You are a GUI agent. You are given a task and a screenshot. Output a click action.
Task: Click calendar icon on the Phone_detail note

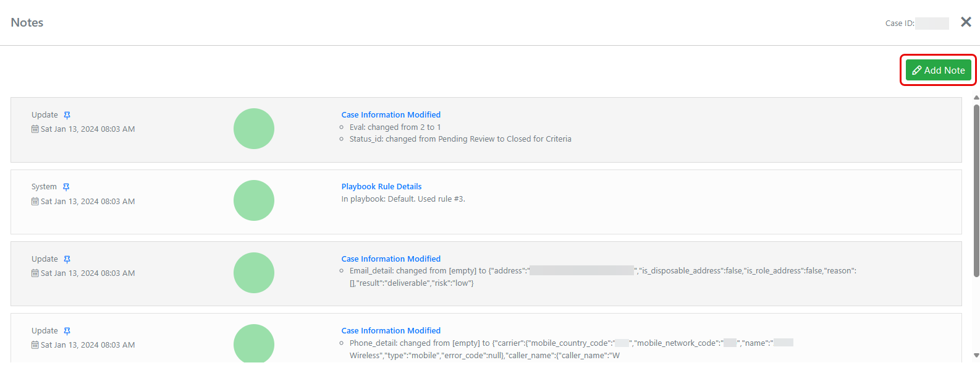coord(35,345)
